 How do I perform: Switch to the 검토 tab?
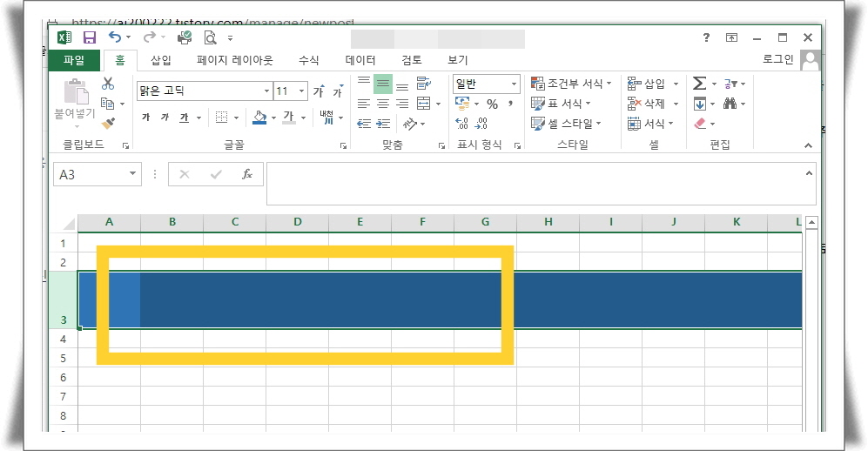pyautogui.click(x=411, y=60)
